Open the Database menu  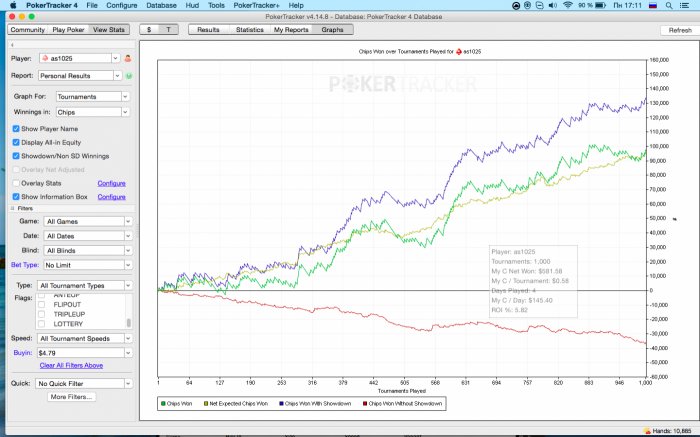click(x=161, y=5)
